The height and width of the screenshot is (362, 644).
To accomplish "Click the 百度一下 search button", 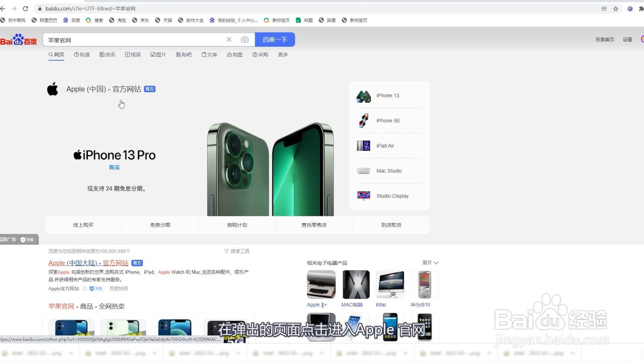I will point(275,39).
